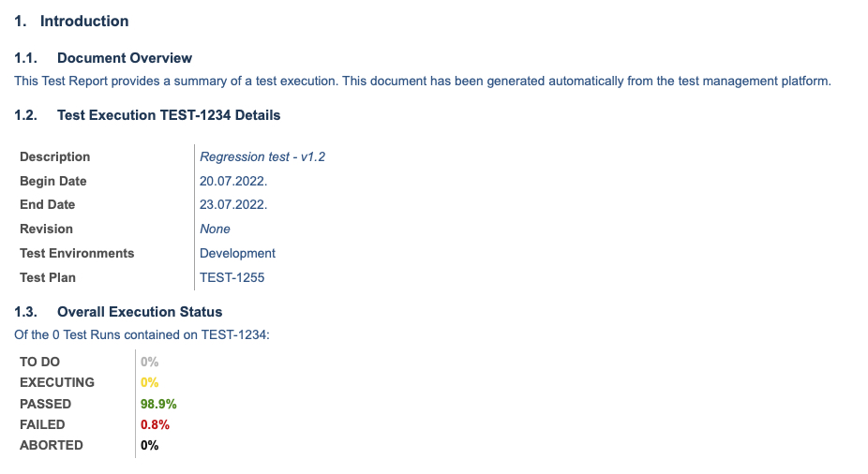Open the TEST-1255 test plan link
This screenshot has width=868, height=474.
(232, 277)
